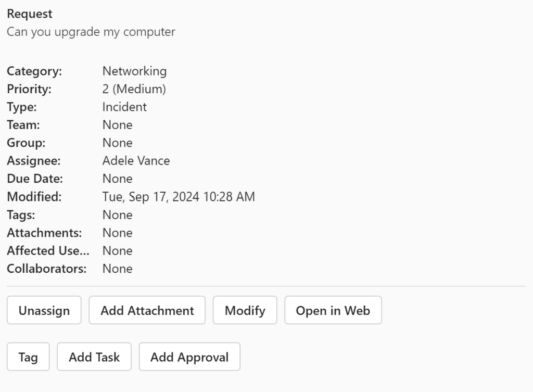Click the Request heading
The height and width of the screenshot is (392, 533).
click(30, 14)
